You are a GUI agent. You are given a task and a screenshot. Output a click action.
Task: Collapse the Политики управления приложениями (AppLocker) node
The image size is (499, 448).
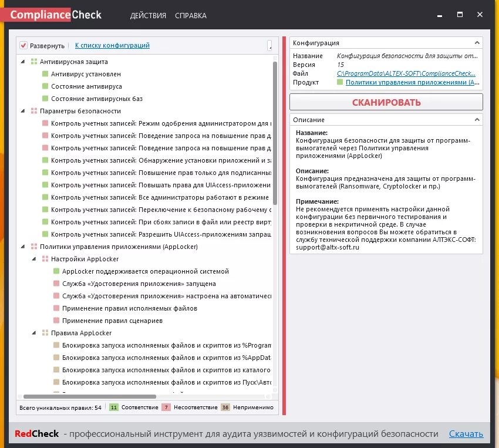tap(23, 247)
